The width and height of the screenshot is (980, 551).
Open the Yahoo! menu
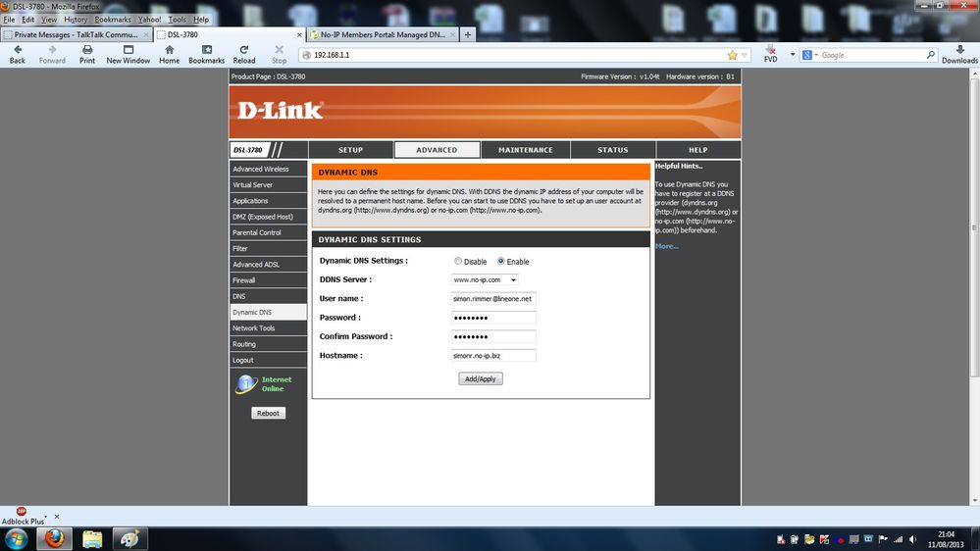pos(149,20)
